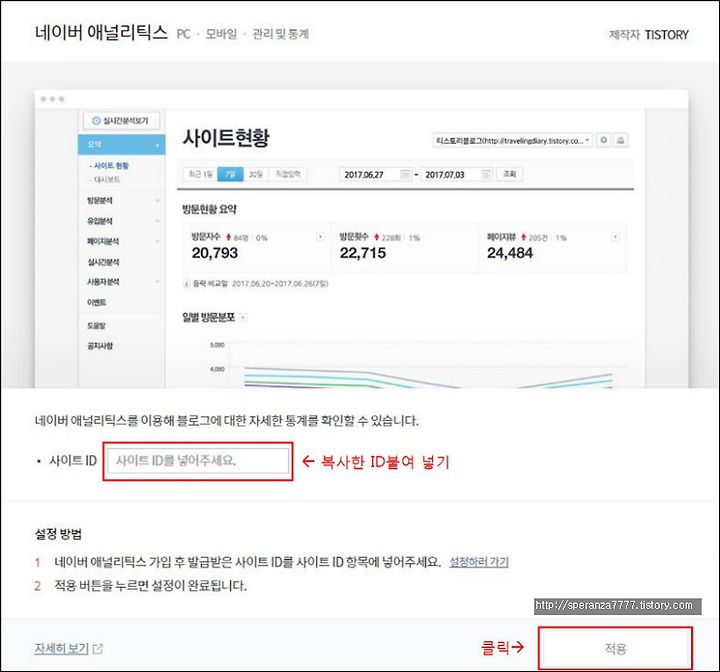The image size is (720, 672).
Task: Expand 사용자분석 in the preview sidebar
Action: [x=122, y=282]
